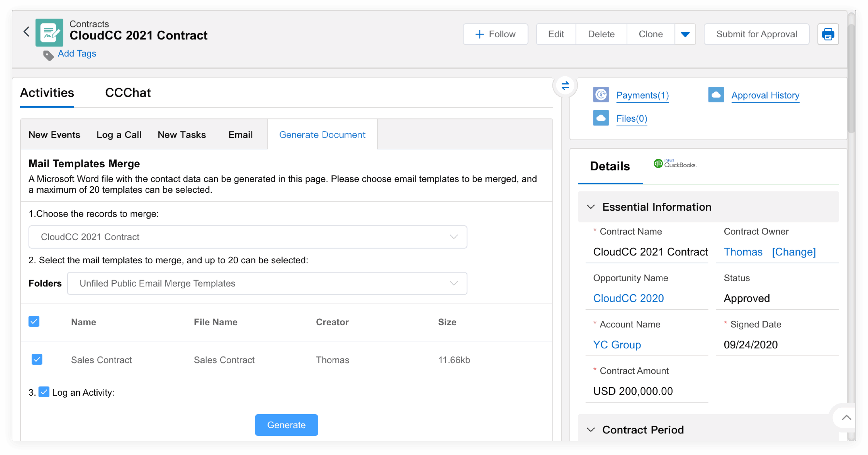Open the records to merge dropdown

pyautogui.click(x=248, y=237)
